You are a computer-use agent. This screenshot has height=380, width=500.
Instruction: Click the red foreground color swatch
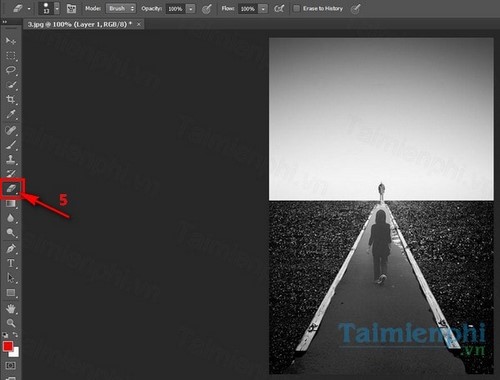(x=8, y=346)
